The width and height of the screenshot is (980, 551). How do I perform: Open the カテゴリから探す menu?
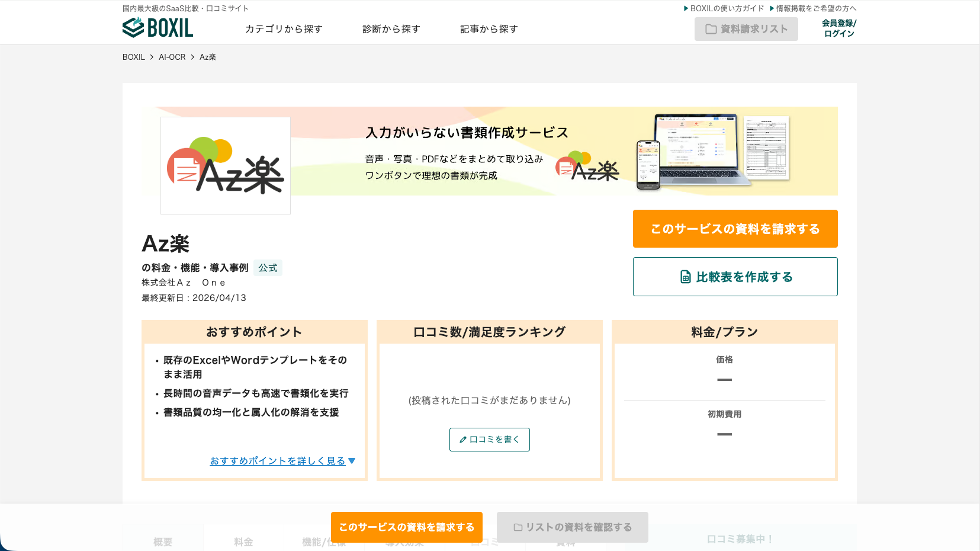(x=284, y=28)
